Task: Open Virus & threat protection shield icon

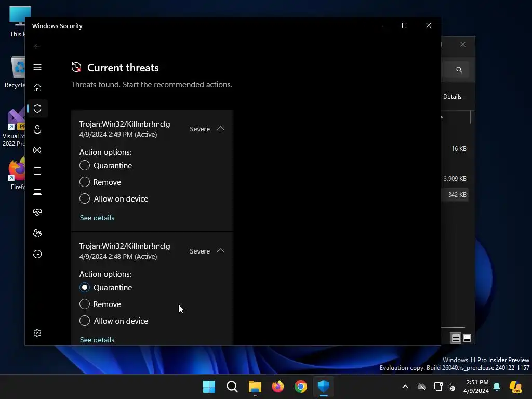Action: (37, 109)
